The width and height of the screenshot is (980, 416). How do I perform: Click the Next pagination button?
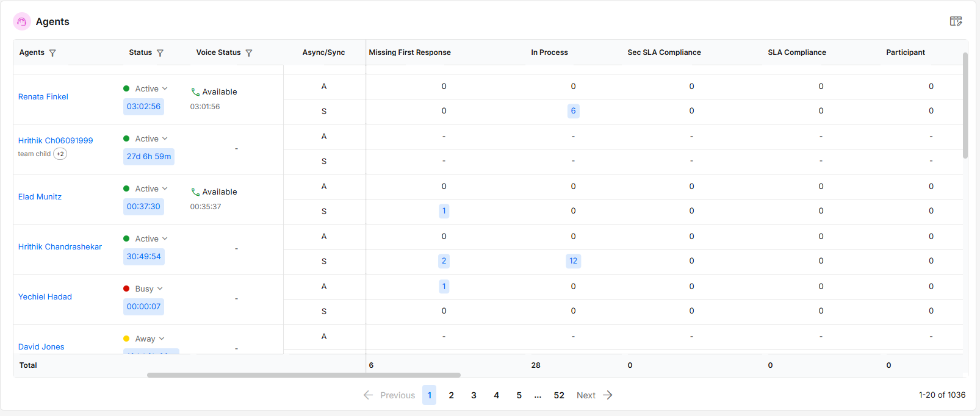coord(594,395)
